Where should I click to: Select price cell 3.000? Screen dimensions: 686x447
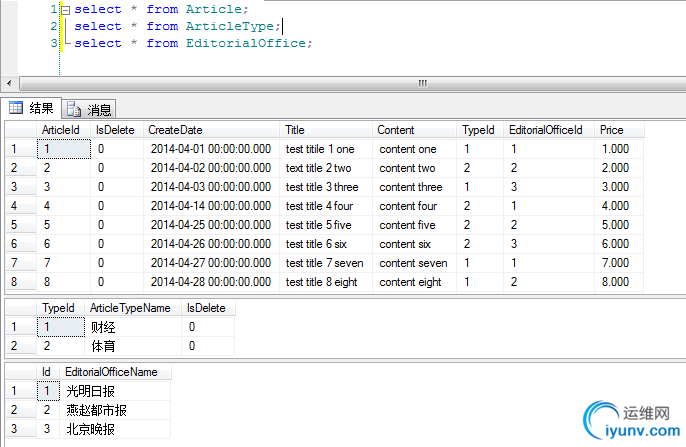coord(619,187)
